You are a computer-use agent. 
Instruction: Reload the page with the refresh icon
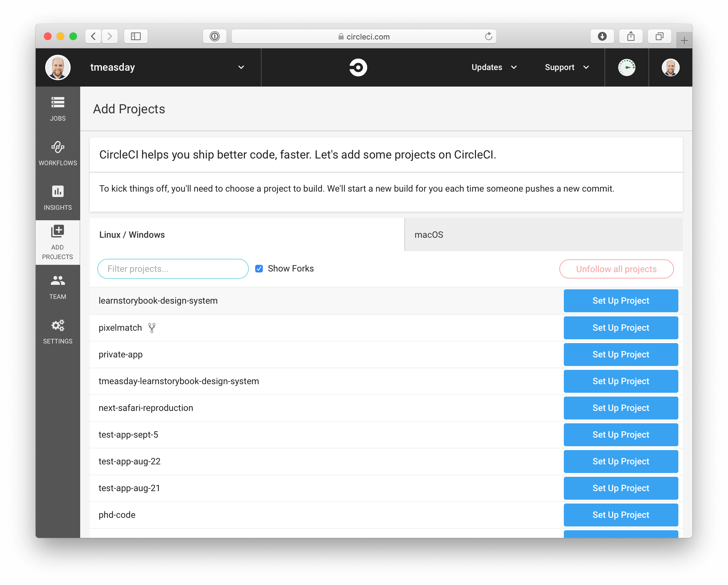coord(488,37)
